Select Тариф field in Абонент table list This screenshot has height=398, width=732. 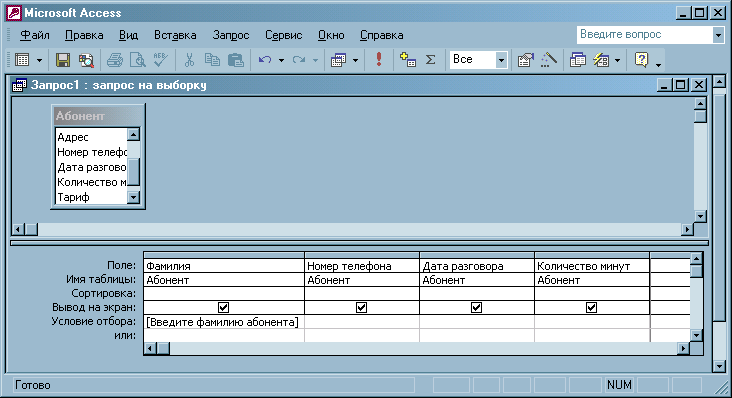tap(91, 197)
